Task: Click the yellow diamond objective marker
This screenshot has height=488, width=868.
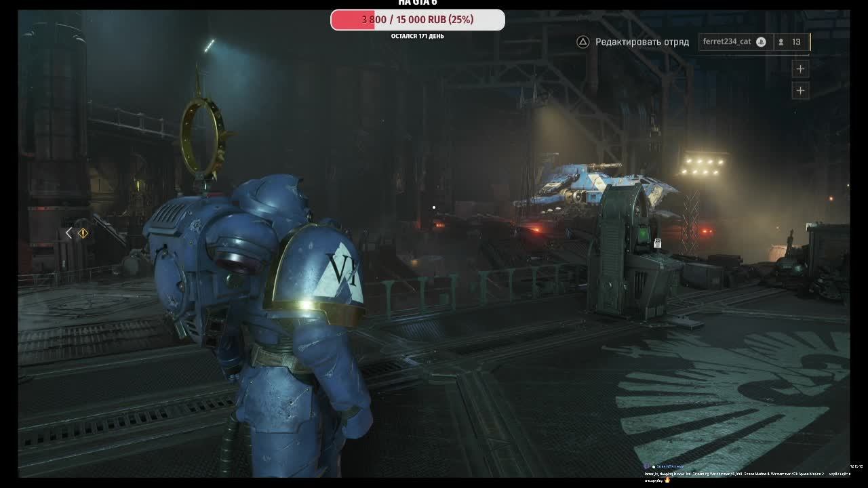Action: point(83,233)
